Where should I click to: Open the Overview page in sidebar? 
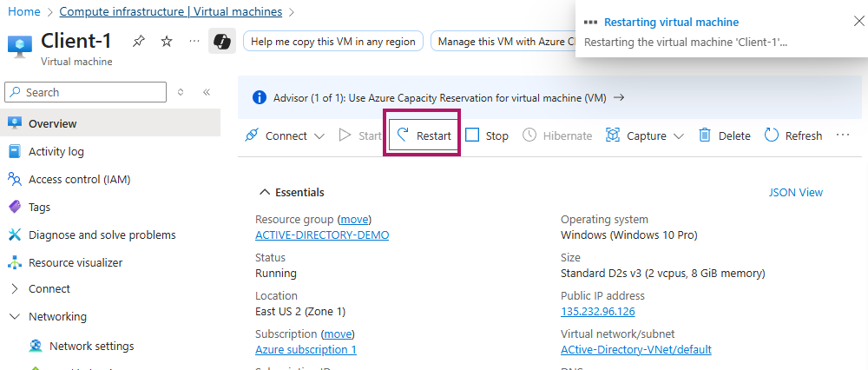click(110, 123)
